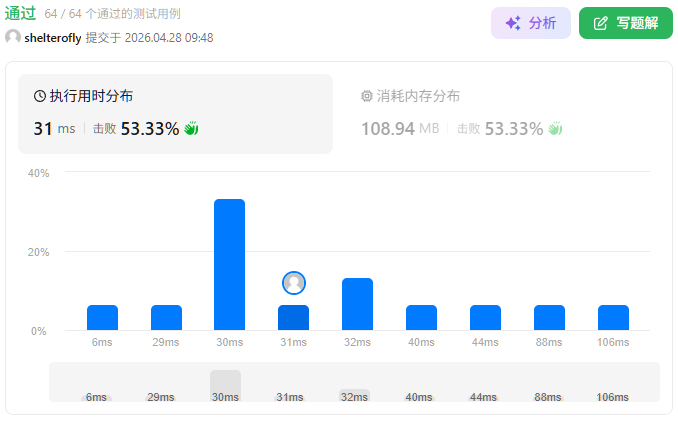
Task: Select the 106ms bar in the chart
Action: [613, 318]
